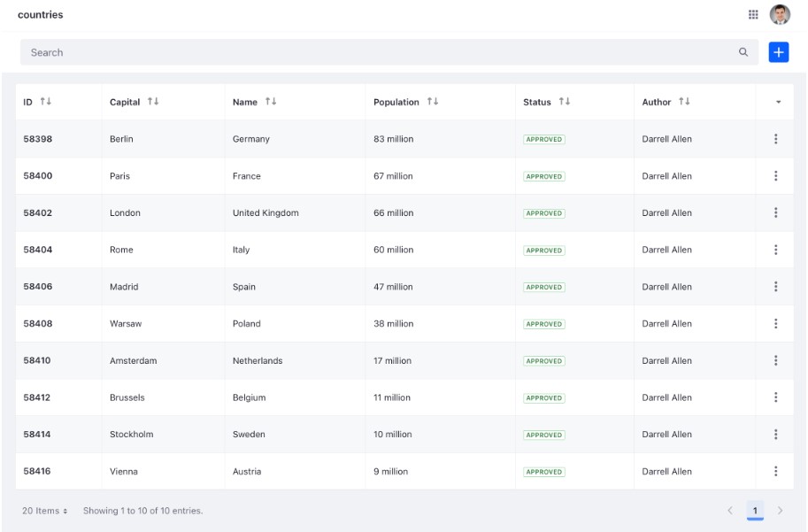Open actions menu for Germany row
The image size is (808, 532).
click(x=775, y=139)
